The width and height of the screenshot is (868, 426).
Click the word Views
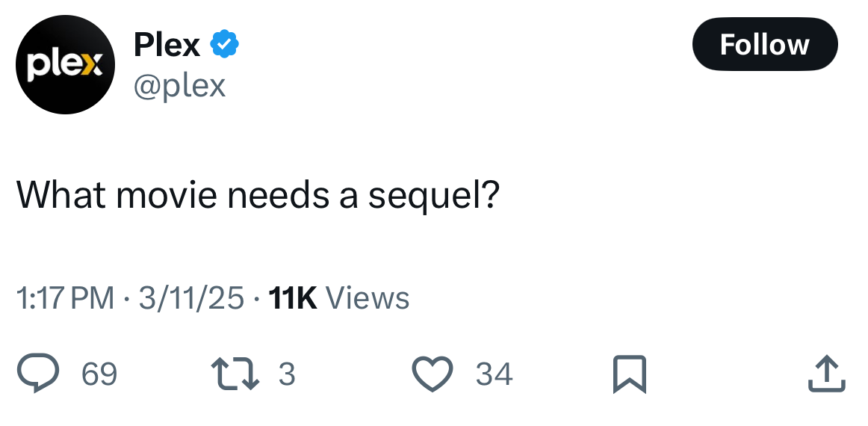368,298
